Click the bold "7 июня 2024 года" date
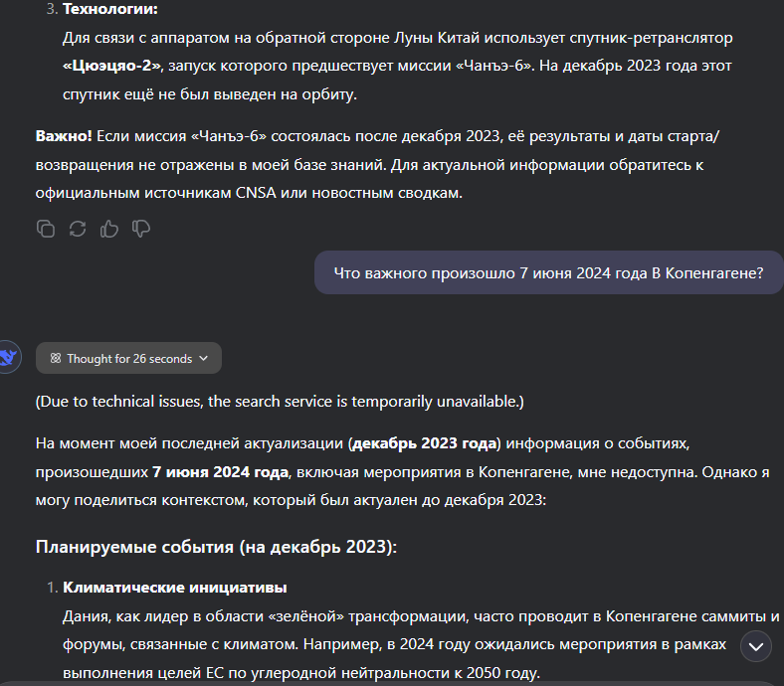Screen dimensions: 784x686 (x=220, y=471)
